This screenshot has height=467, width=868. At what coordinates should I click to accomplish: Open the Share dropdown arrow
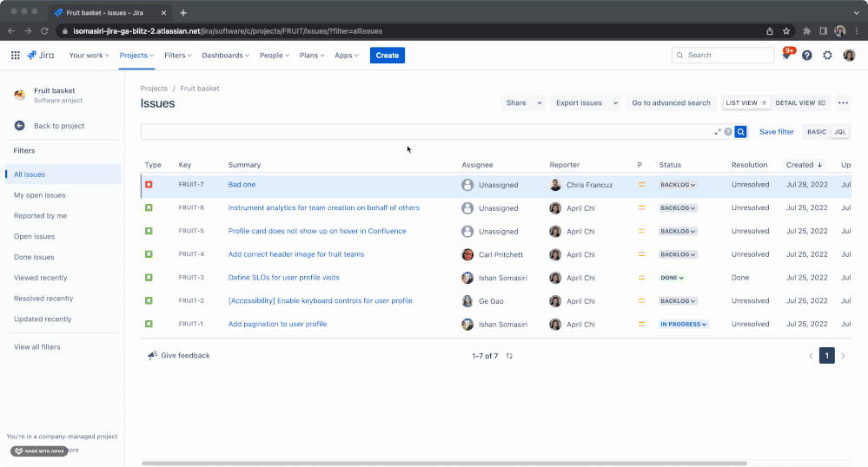point(539,103)
